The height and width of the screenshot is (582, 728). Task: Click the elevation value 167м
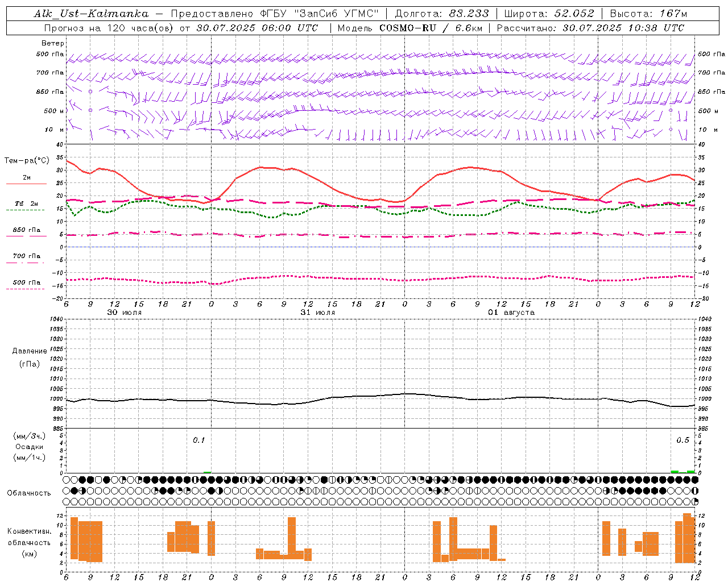click(x=673, y=14)
